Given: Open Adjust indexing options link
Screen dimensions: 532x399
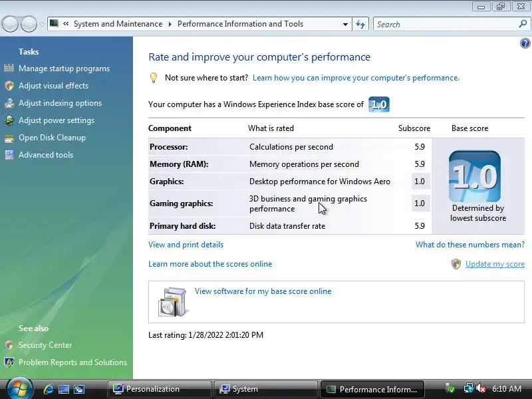Looking at the screenshot, I should point(60,103).
